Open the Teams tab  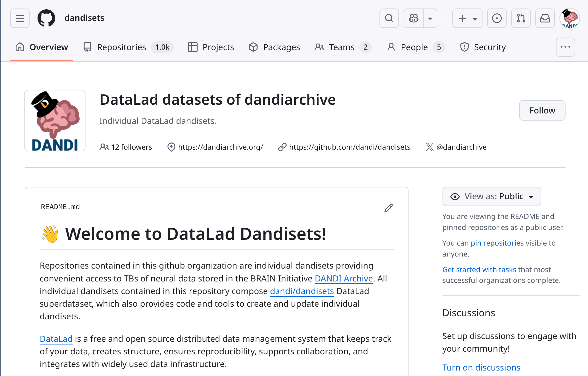click(x=341, y=47)
